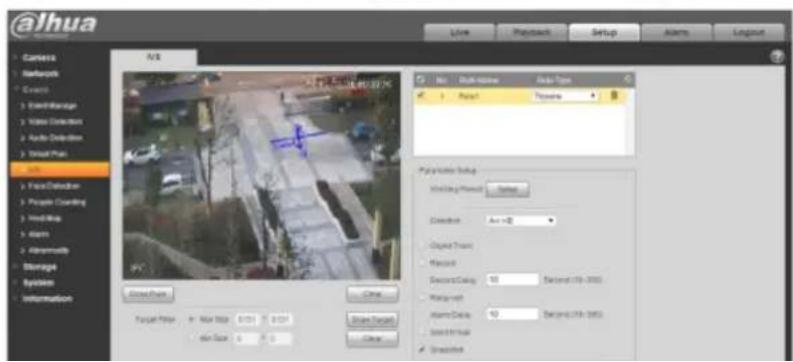
Task: Click the Draw Target button
Action: click(x=372, y=320)
